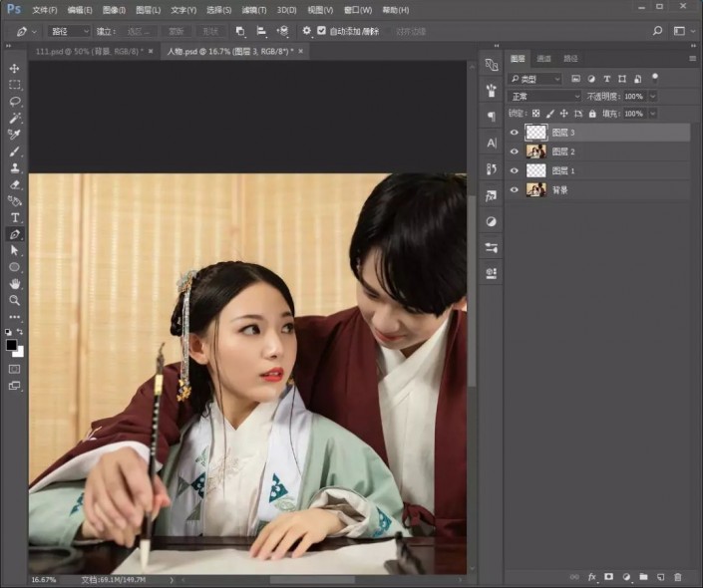Screen dimensions: 703x588
Task: Toggle lock image pixels
Action: point(550,114)
